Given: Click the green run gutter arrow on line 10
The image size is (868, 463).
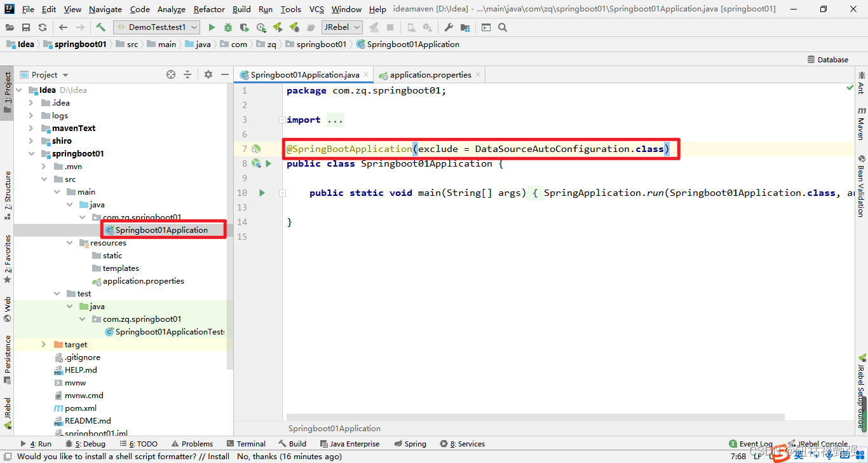Looking at the screenshot, I should (x=262, y=193).
